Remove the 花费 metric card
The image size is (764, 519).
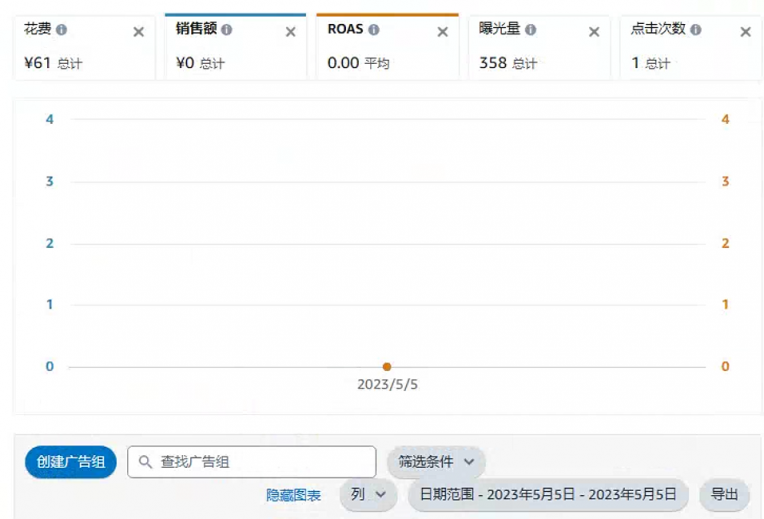click(139, 32)
